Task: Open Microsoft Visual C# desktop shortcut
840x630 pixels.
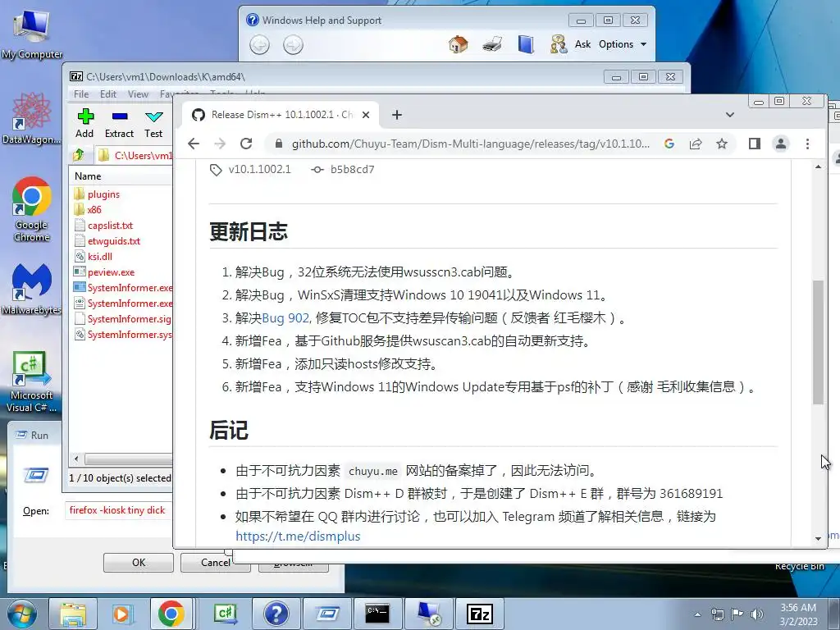Action: (32, 381)
